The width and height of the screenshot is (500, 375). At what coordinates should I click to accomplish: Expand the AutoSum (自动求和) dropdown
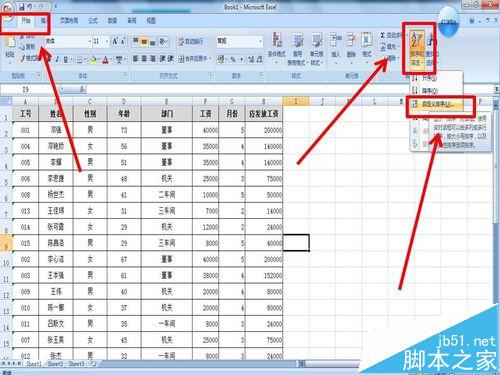[x=407, y=35]
